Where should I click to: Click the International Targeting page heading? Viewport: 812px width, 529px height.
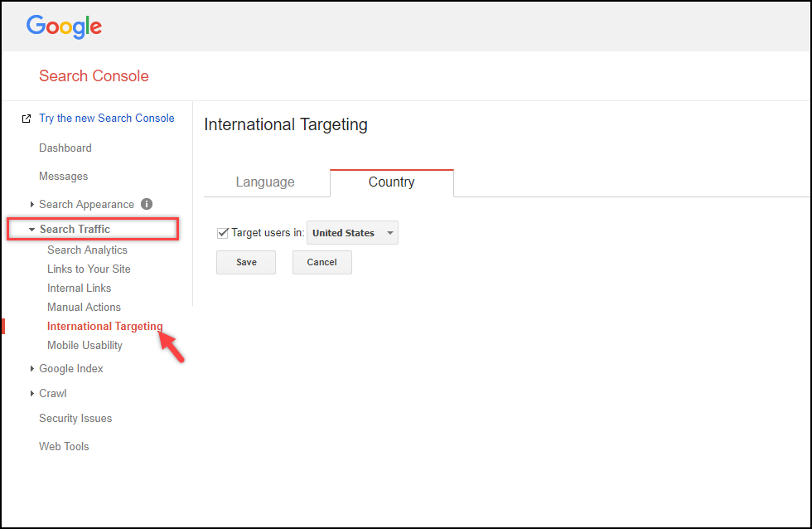[286, 124]
